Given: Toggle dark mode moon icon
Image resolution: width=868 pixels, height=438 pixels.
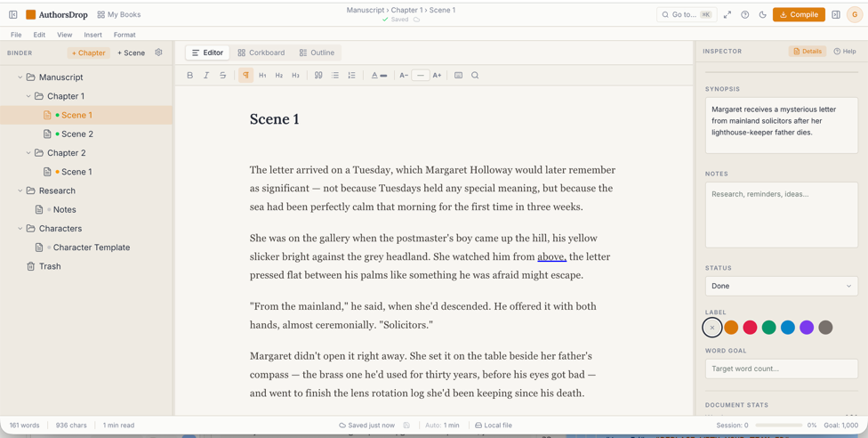Looking at the screenshot, I should (762, 14).
